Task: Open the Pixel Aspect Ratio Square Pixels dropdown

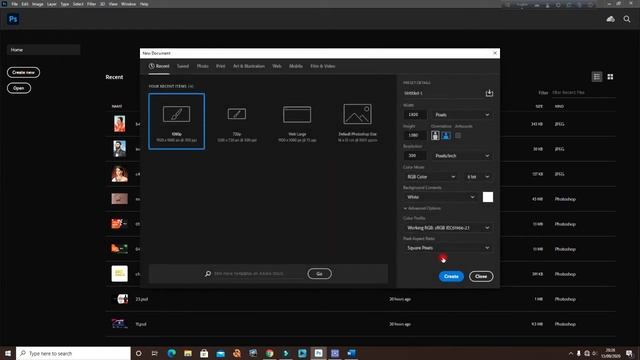Action: [x=448, y=248]
